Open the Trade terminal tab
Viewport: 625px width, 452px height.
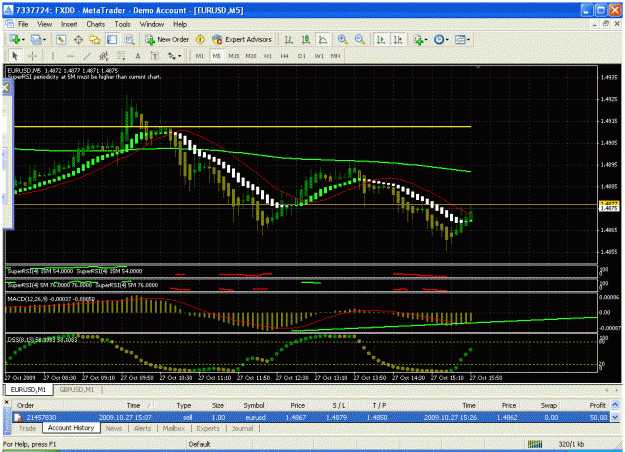click(x=28, y=428)
